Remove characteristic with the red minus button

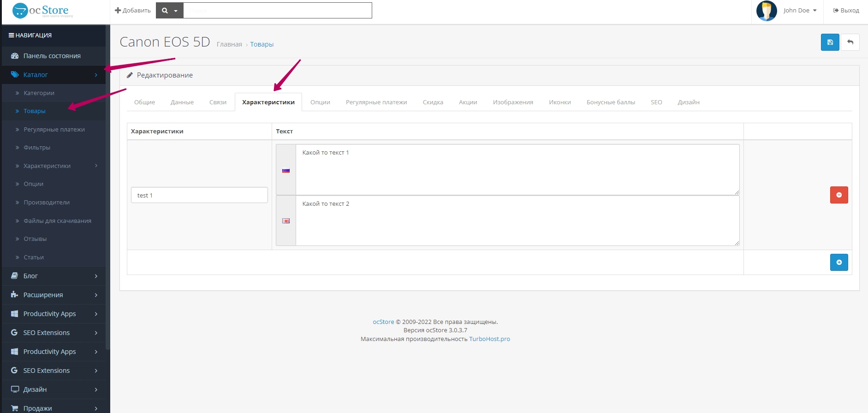click(x=839, y=195)
